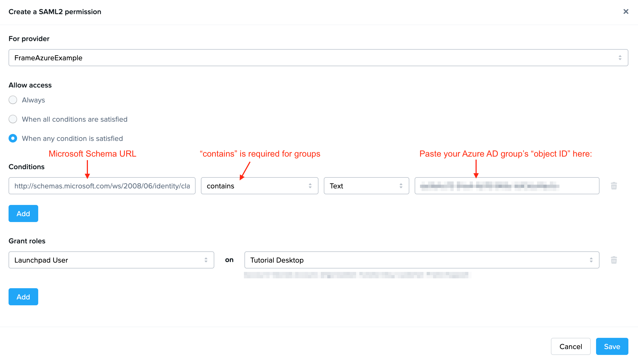
Task: Enable 'When any condition is satisfied' radio button
Action: click(13, 138)
